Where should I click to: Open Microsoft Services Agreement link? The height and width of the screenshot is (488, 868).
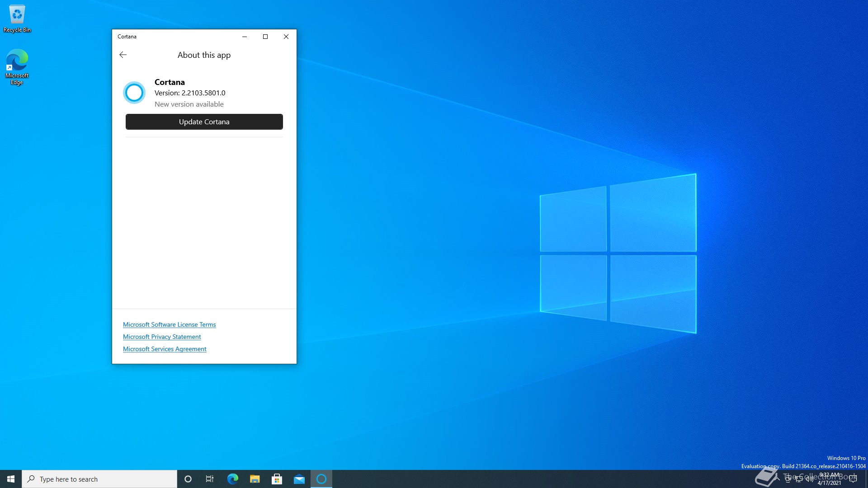coord(165,349)
